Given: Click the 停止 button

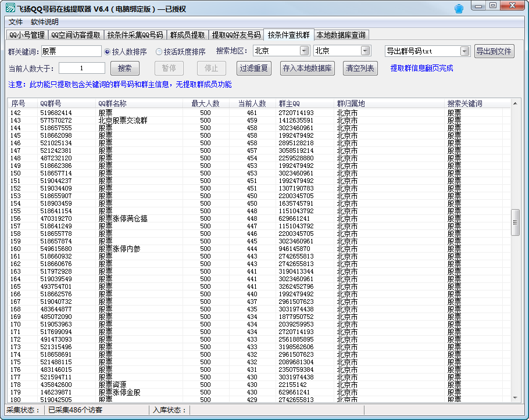Looking at the screenshot, I should point(212,69).
